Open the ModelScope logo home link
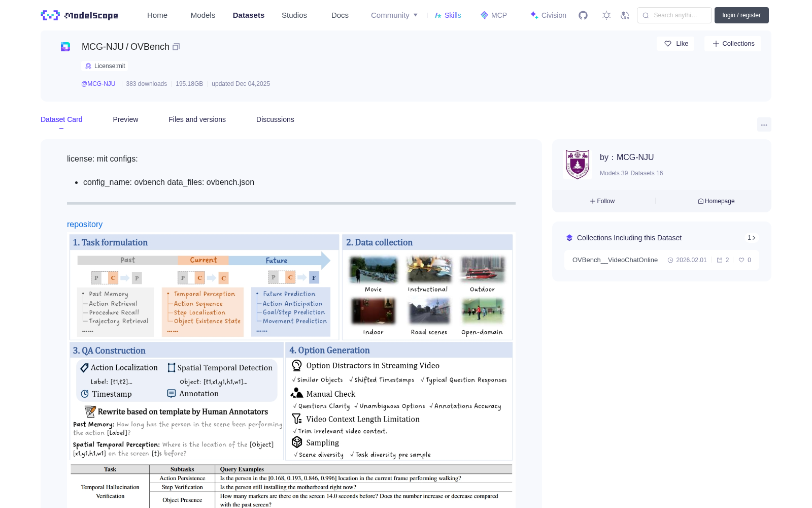Image resolution: width=812 pixels, height=508 pixels. pyautogui.click(x=79, y=15)
